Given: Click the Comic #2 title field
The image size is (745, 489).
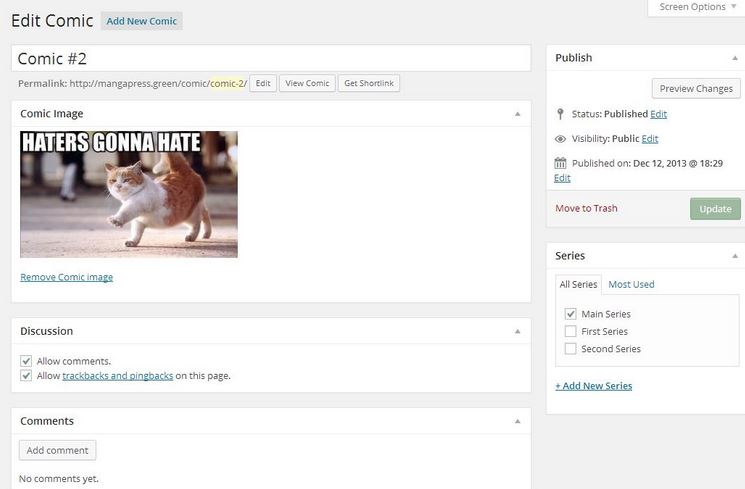Looking at the screenshot, I should point(271,58).
